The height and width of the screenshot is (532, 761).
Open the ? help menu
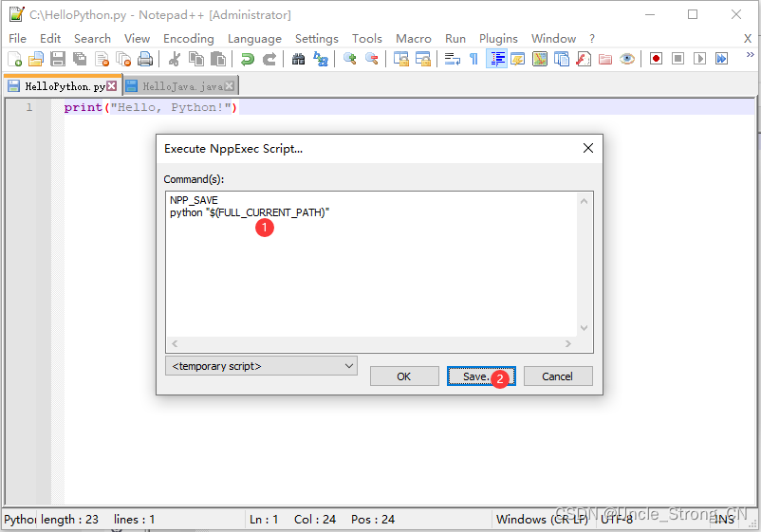tap(591, 38)
